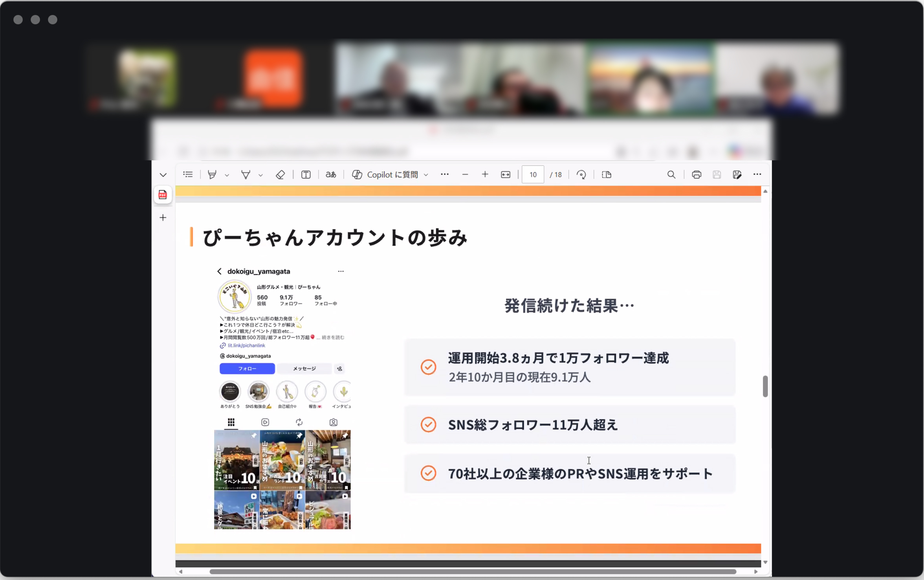Click the add text box icon
Screen dimensions: 924x580
[306, 174]
